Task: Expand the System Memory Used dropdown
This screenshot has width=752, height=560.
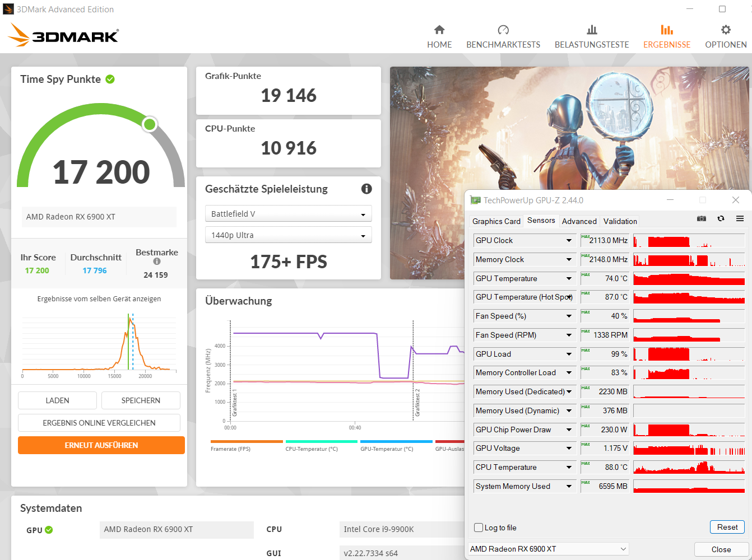Action: 569,486
